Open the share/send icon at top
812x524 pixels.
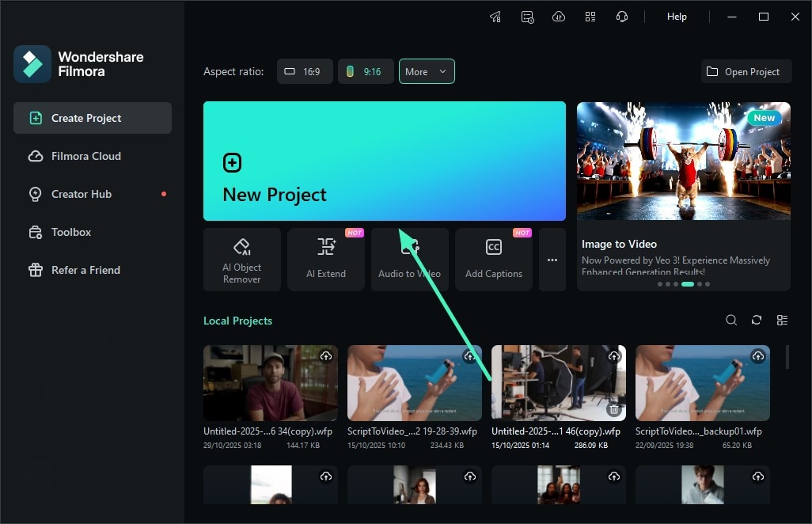(495, 16)
